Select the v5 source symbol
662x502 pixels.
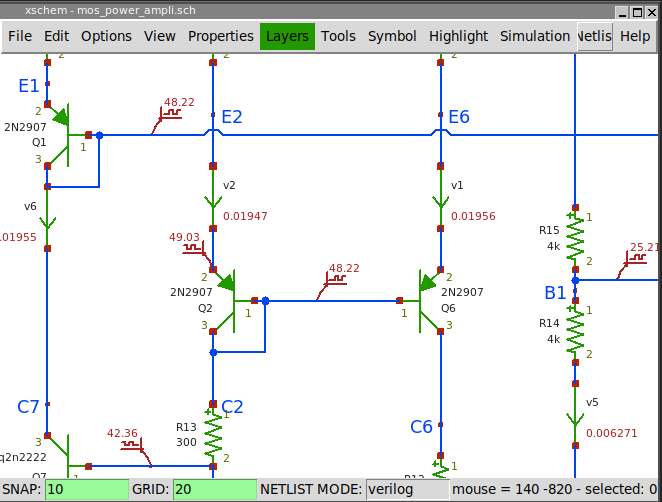pos(575,418)
